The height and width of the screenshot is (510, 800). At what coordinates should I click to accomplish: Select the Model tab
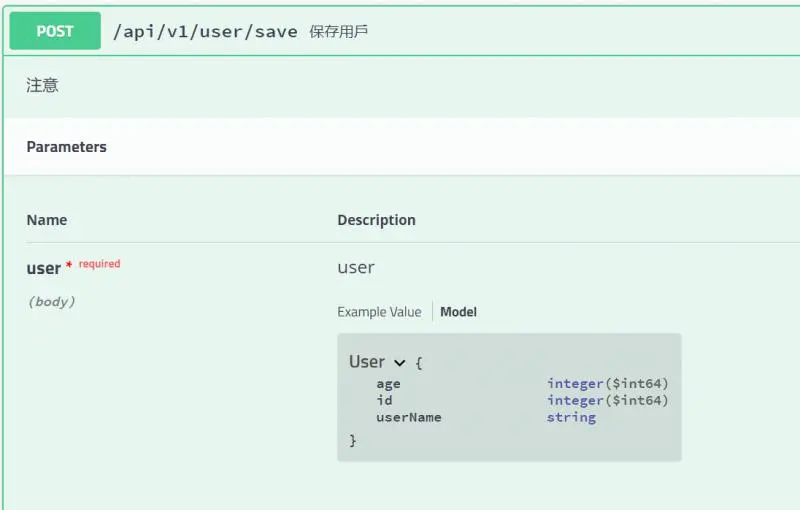(458, 312)
